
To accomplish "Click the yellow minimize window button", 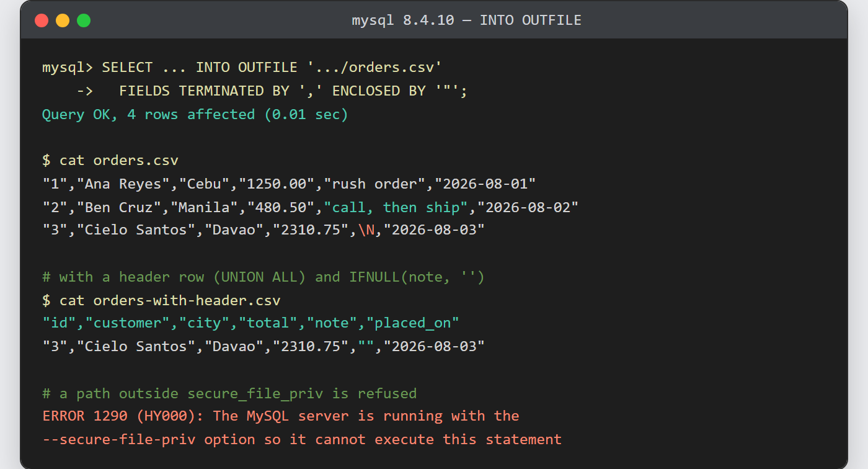I will (x=63, y=20).
